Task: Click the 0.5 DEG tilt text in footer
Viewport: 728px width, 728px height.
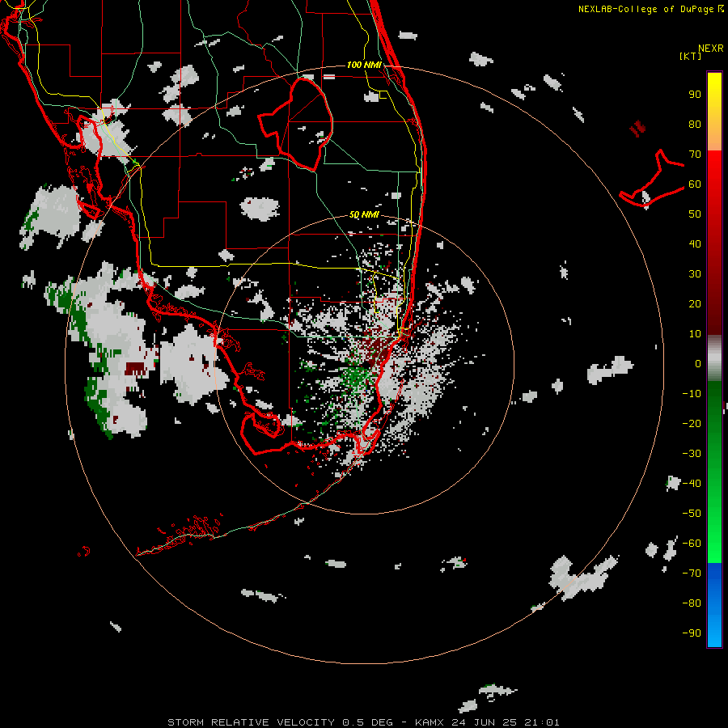Action: tap(367, 722)
